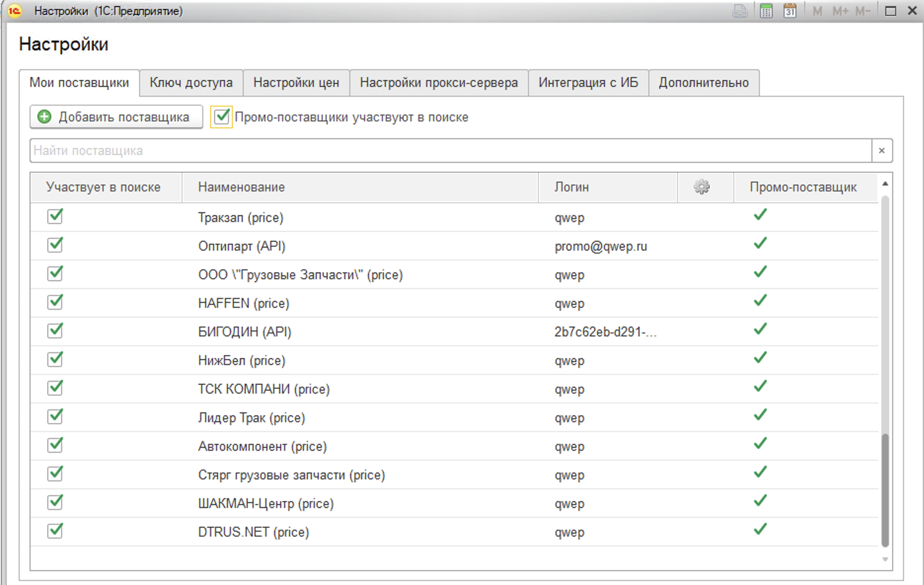
Task: Click into 'Найти поставщика' search field
Action: point(450,150)
